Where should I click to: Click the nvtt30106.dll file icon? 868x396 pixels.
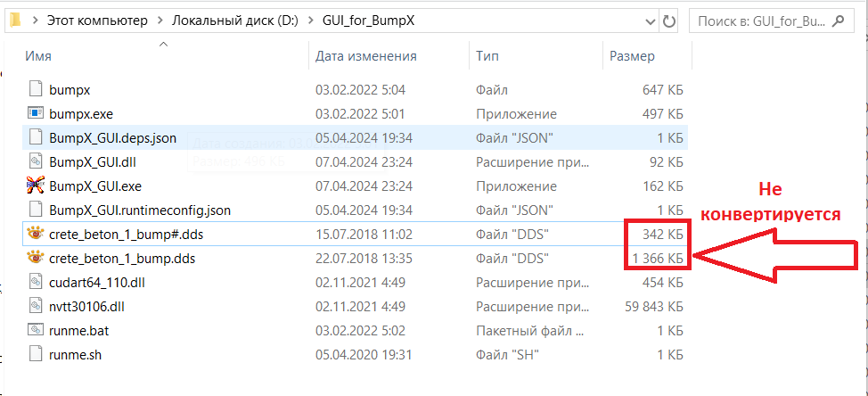36,306
